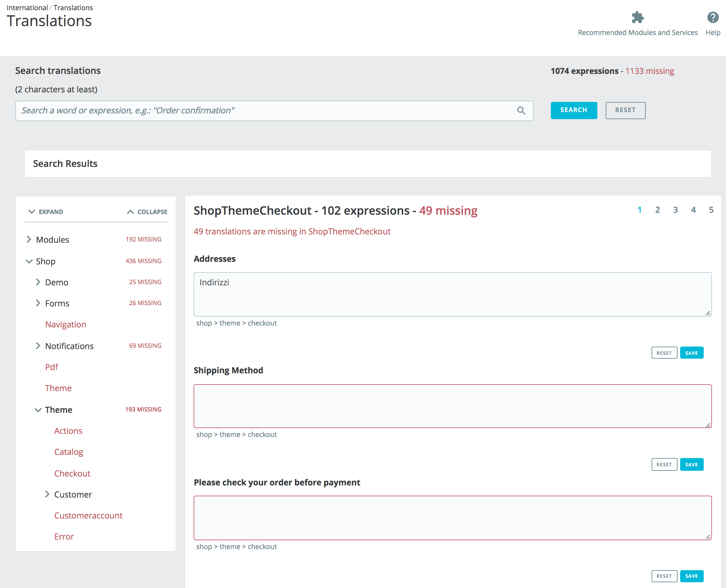Click page 3 pagination icon
726x588 pixels.
pos(675,210)
